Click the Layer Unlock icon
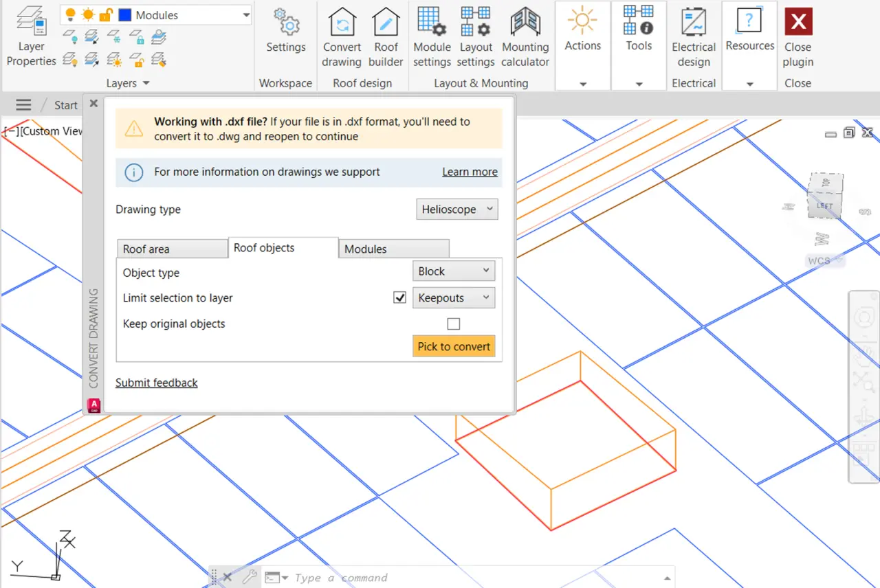The image size is (880, 588). click(137, 60)
